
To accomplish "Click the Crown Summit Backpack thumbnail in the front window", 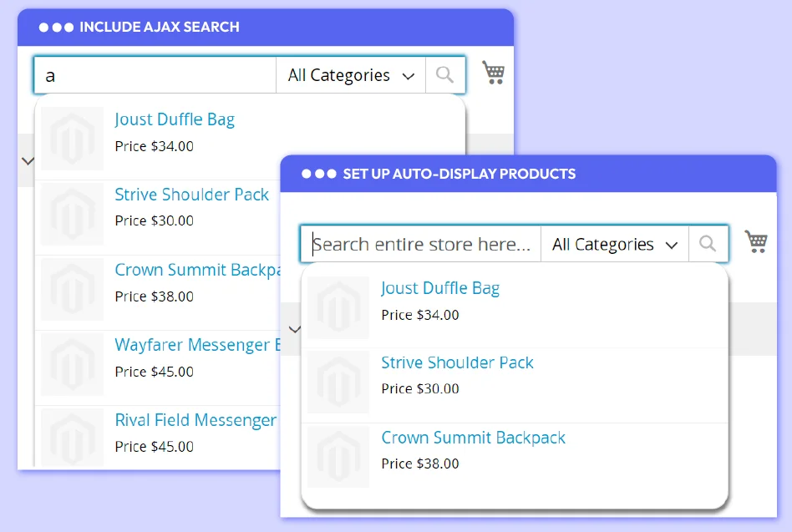I will point(338,457).
